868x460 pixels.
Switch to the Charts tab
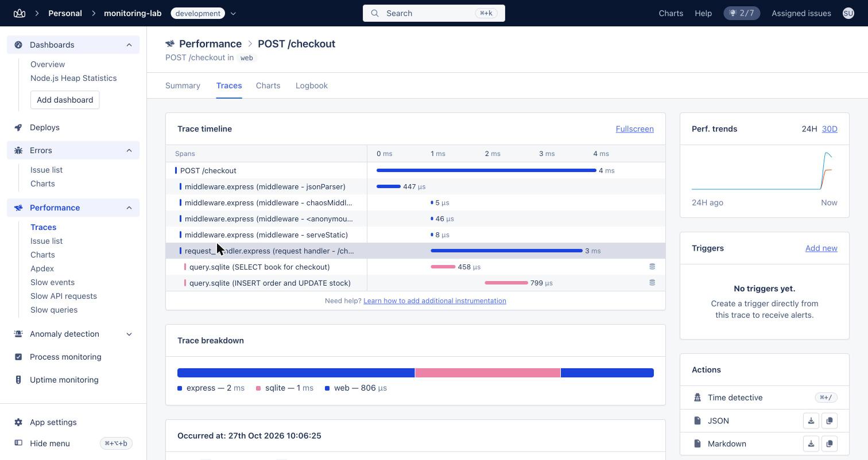[x=268, y=85]
